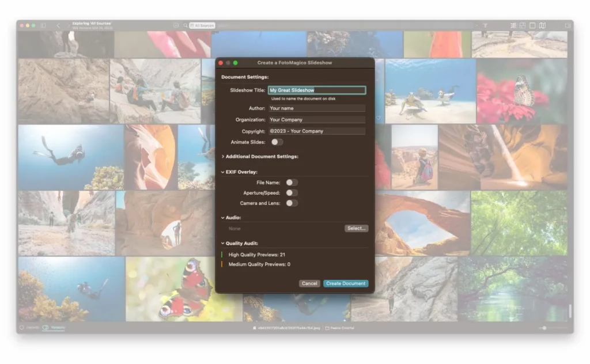Select the single image view icon

coord(532,25)
